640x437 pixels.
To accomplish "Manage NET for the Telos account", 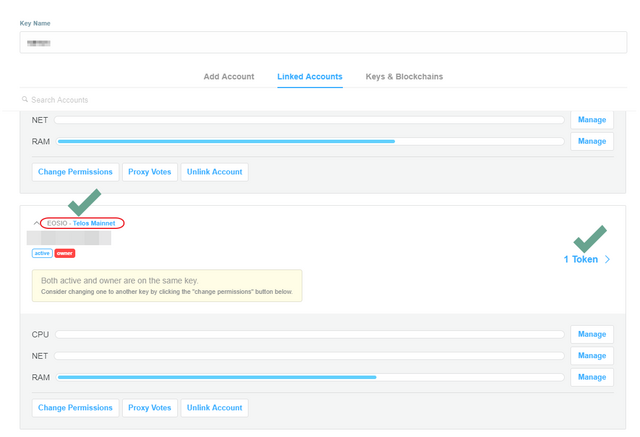I will pos(592,355).
